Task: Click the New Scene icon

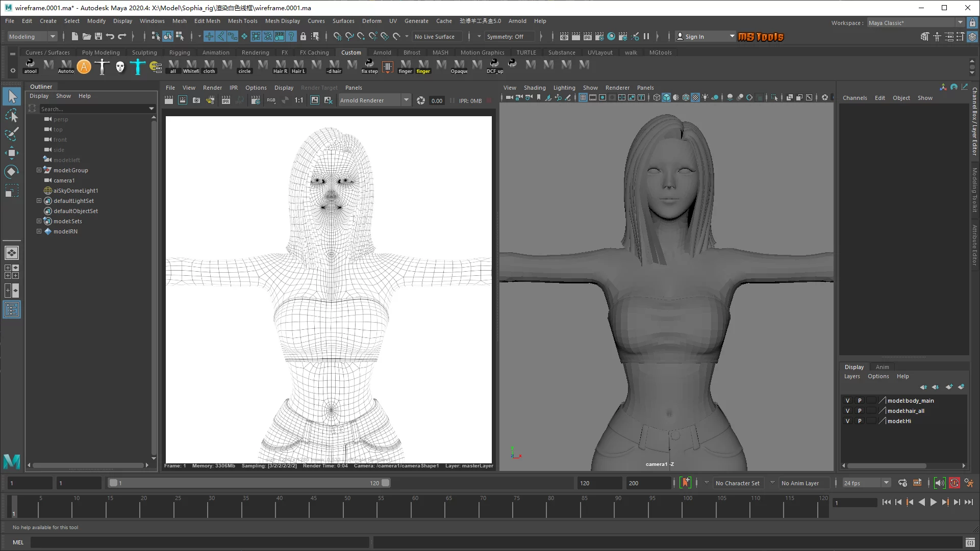Action: click(74, 36)
